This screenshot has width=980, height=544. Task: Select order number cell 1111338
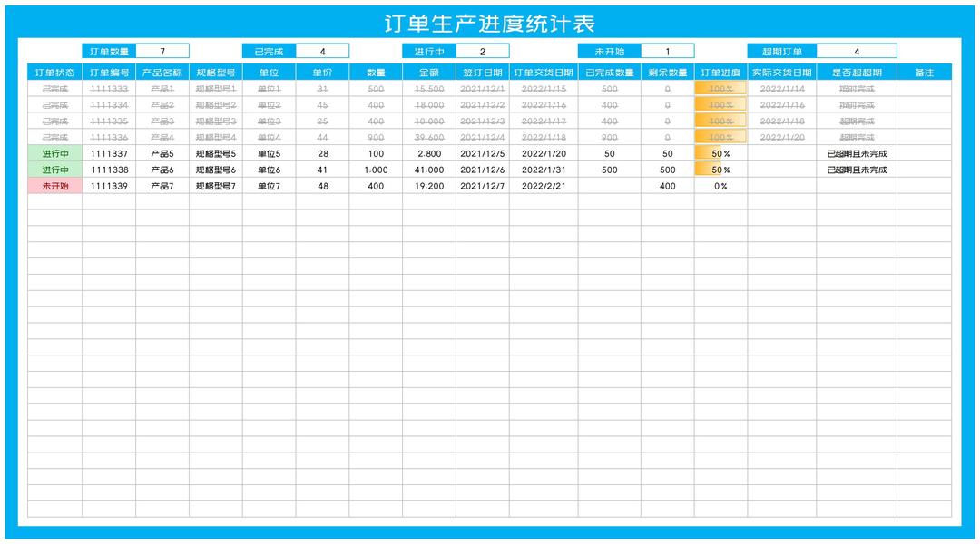pyautogui.click(x=110, y=170)
